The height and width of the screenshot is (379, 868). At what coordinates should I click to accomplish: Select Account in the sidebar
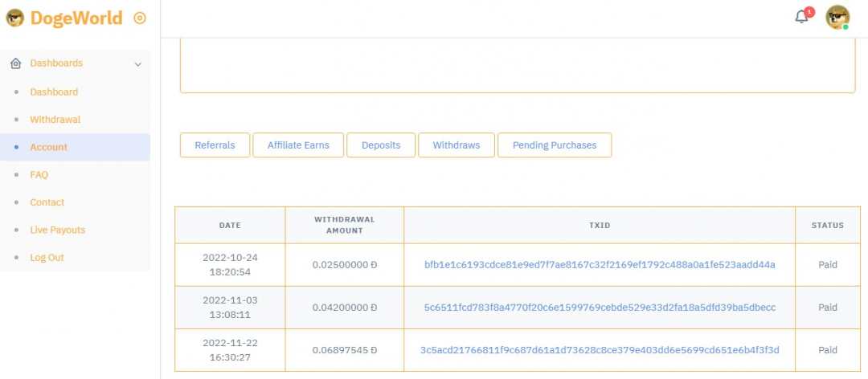click(x=48, y=147)
